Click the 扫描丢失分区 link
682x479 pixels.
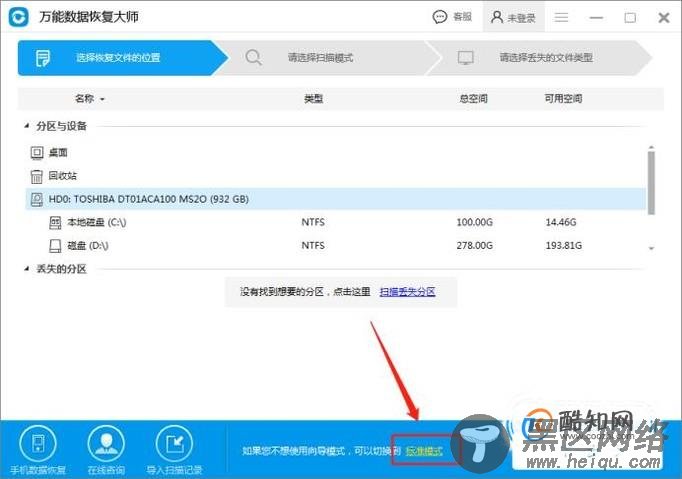(x=408, y=292)
